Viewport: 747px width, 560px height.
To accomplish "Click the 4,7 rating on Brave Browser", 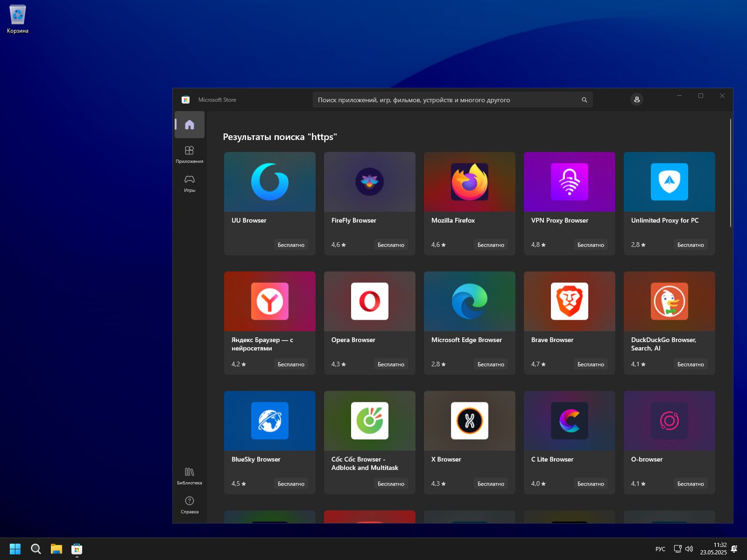I will [x=538, y=364].
